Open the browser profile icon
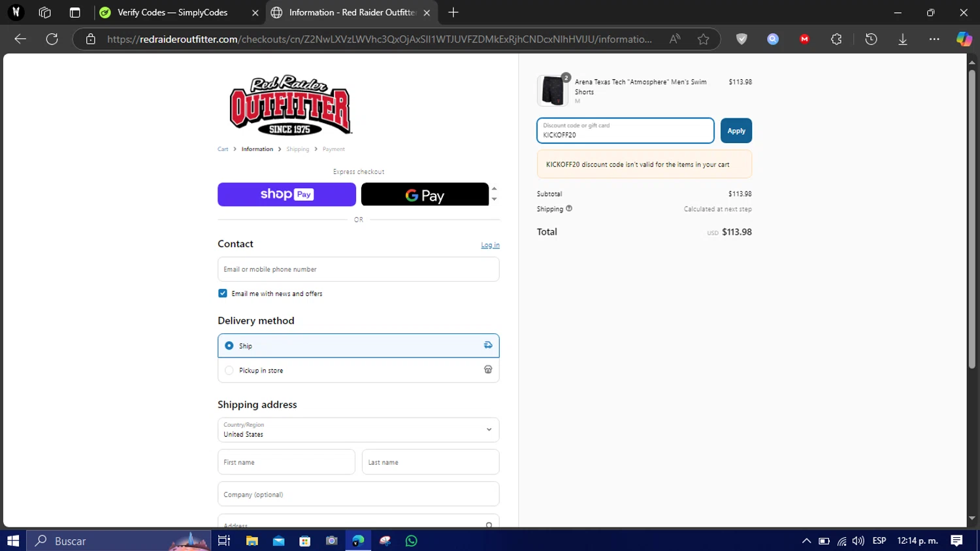 [x=16, y=12]
